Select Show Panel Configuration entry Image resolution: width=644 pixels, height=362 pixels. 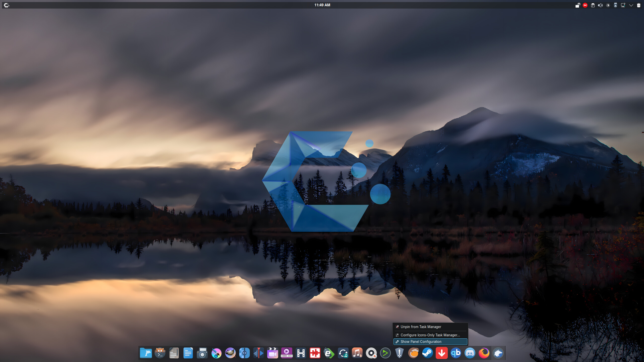[421, 342]
